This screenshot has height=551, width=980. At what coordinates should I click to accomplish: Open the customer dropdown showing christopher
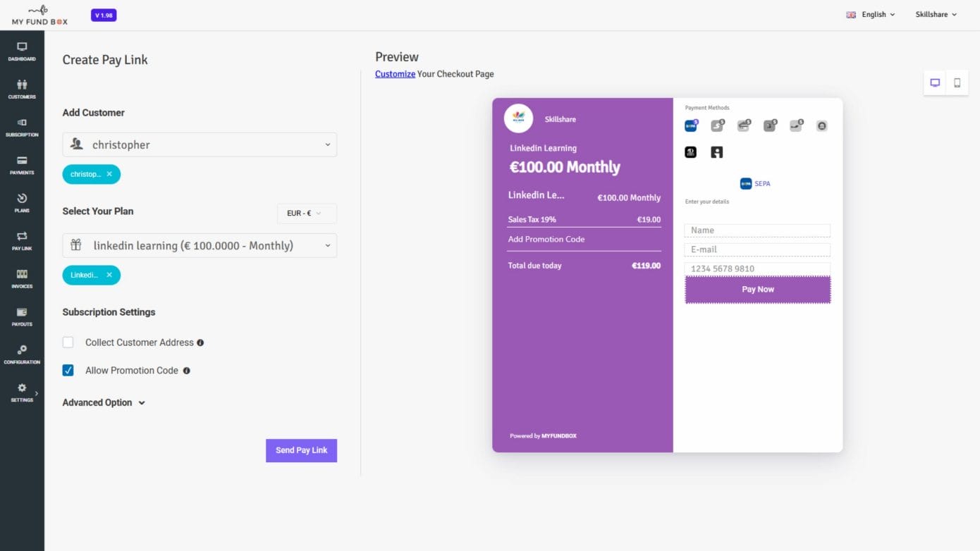tap(200, 144)
